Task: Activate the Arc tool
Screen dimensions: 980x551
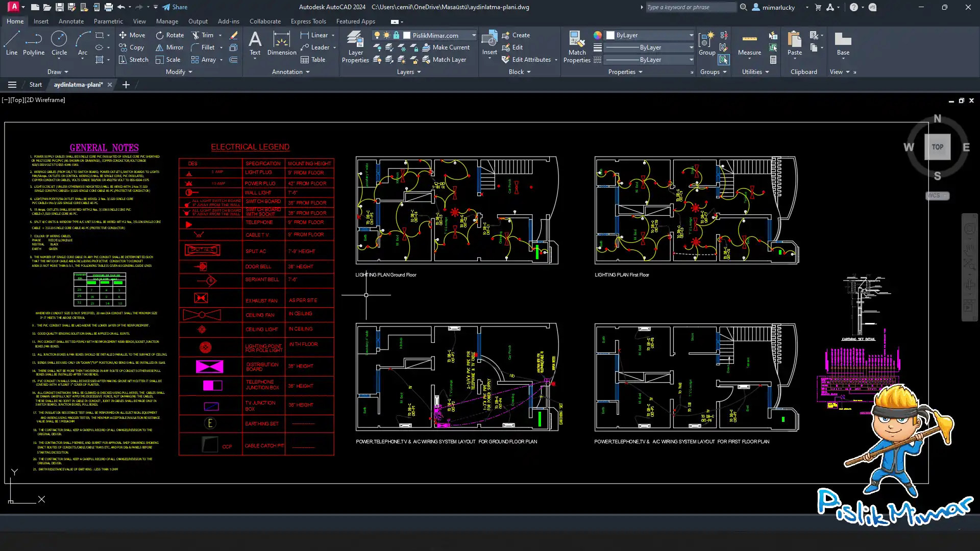Action: click(82, 42)
